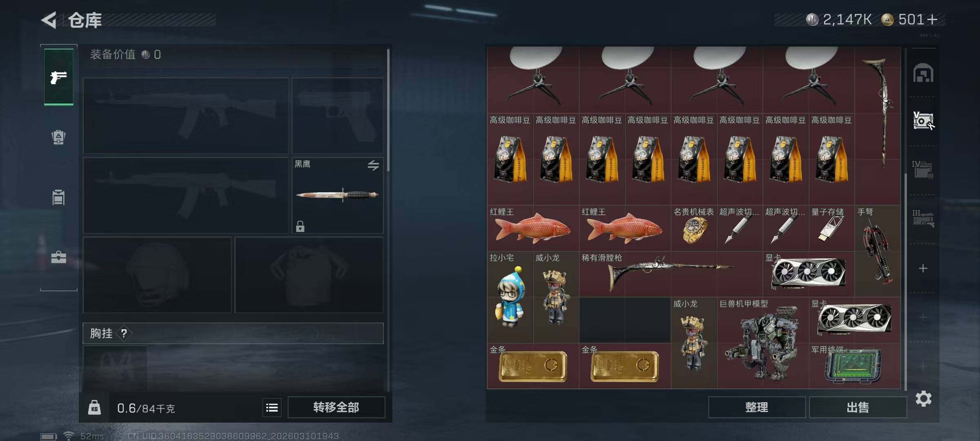Open the warehouse settings gear icon
Viewport: 980px width, 441px height.
[x=923, y=399]
